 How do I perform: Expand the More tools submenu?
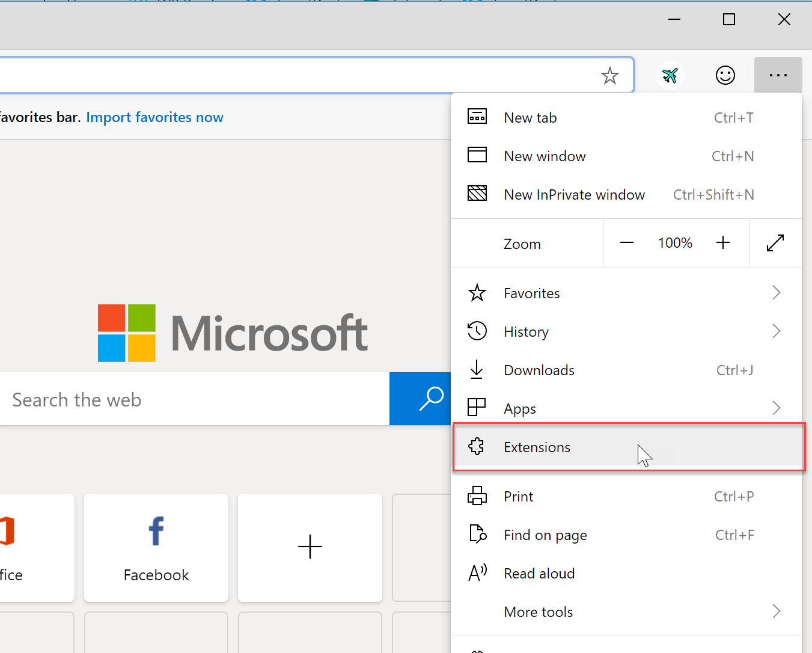pyautogui.click(x=776, y=612)
